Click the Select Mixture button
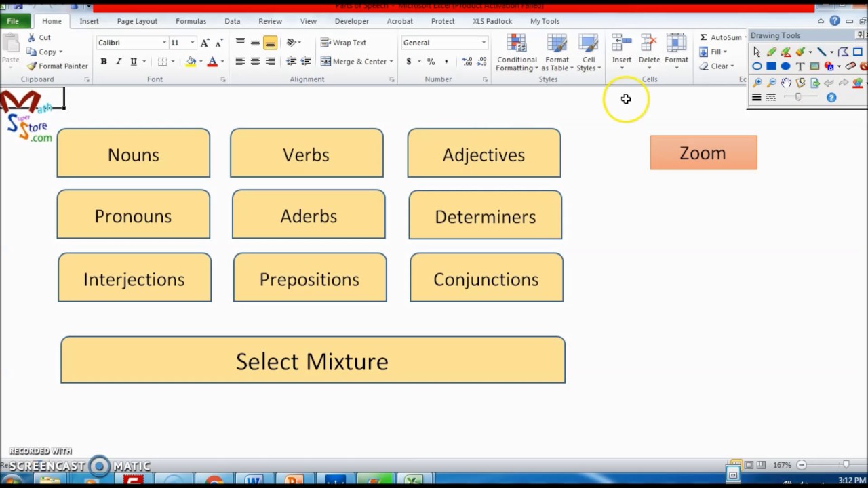The height and width of the screenshot is (488, 868). tap(313, 360)
